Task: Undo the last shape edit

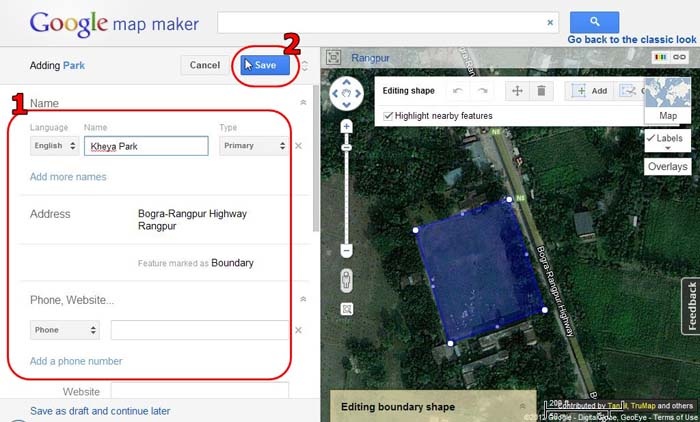Action: pos(458,91)
